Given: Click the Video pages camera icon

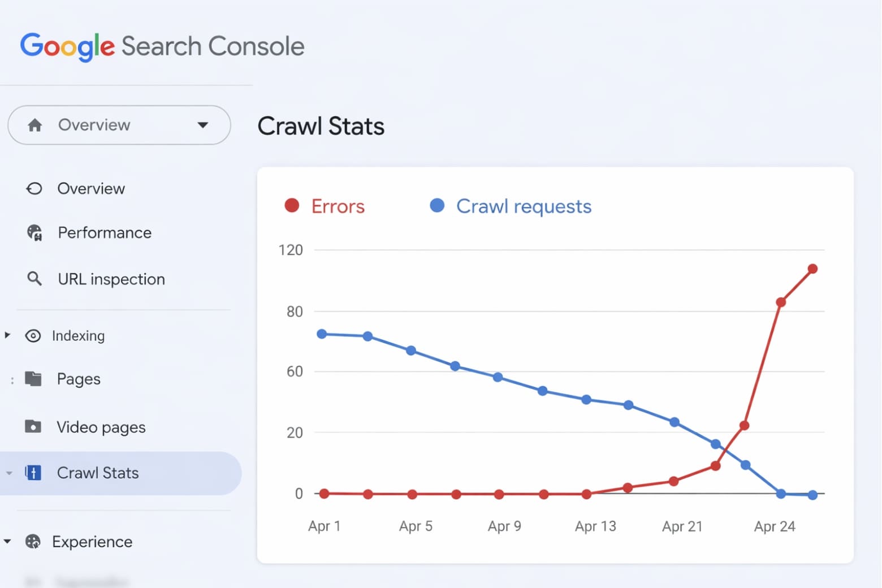Looking at the screenshot, I should [34, 427].
